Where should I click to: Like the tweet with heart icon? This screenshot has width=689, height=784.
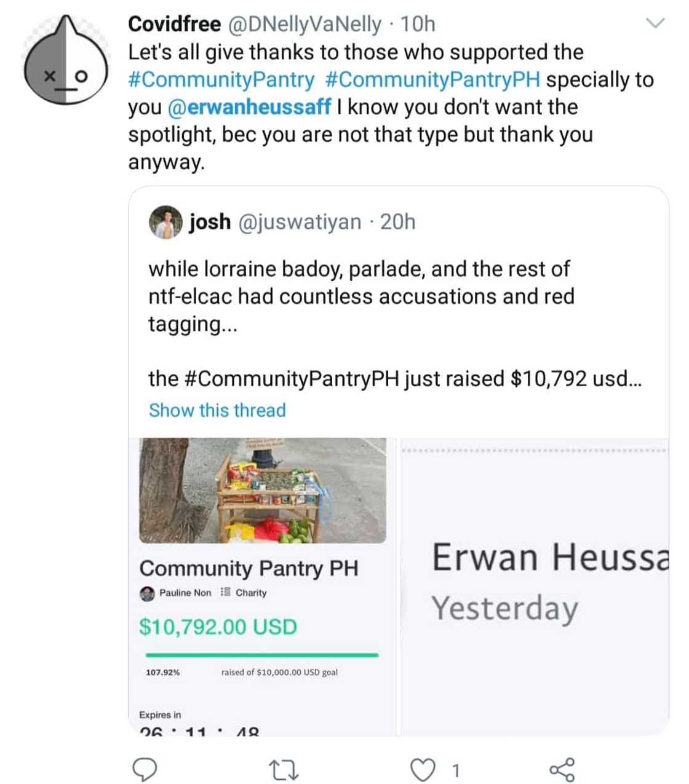coord(422,769)
